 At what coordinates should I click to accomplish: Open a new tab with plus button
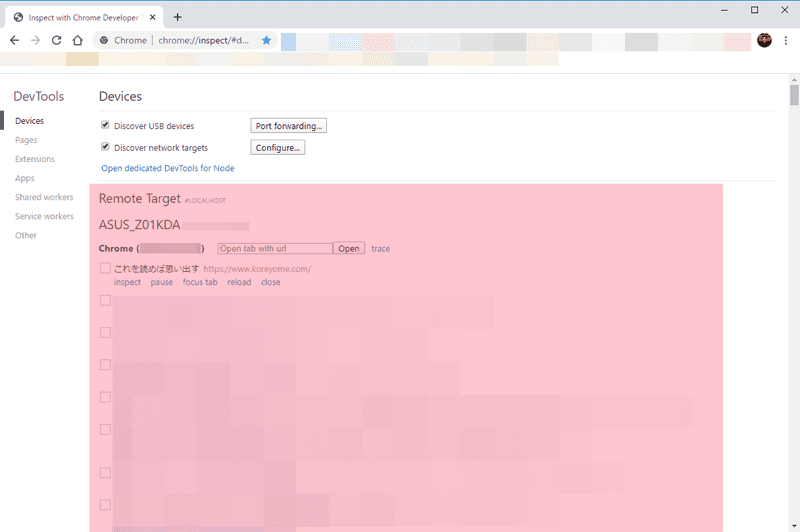(x=178, y=17)
